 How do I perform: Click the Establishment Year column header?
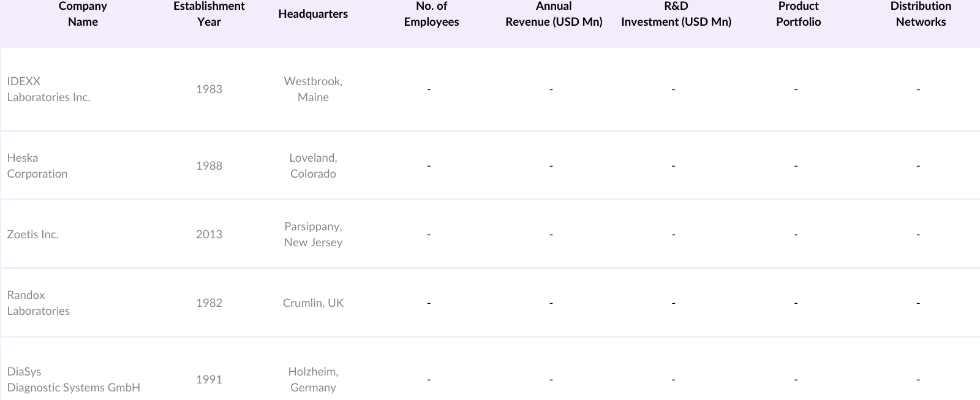(209, 14)
